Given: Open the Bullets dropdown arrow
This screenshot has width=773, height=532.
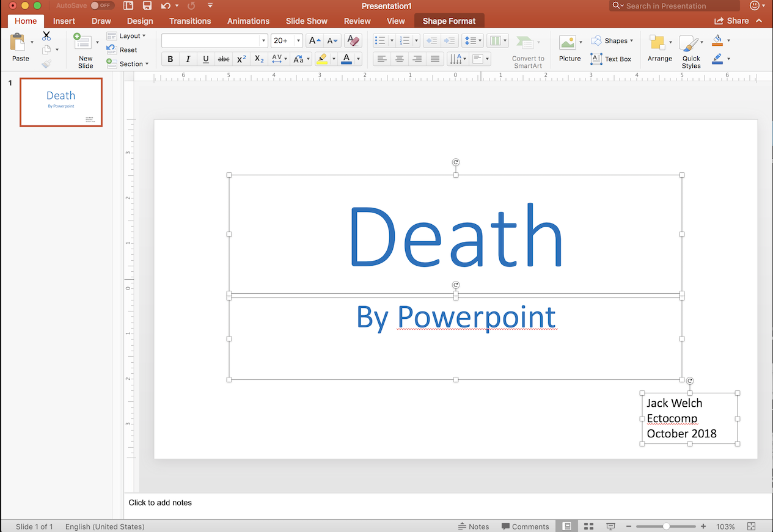Looking at the screenshot, I should [x=391, y=40].
